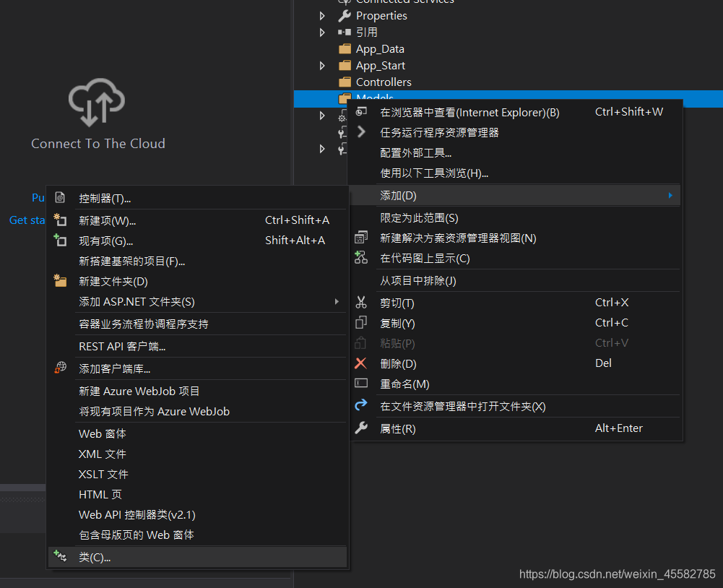The width and height of the screenshot is (723, 588).
Task: Click the Get started link
Action: tap(27, 220)
